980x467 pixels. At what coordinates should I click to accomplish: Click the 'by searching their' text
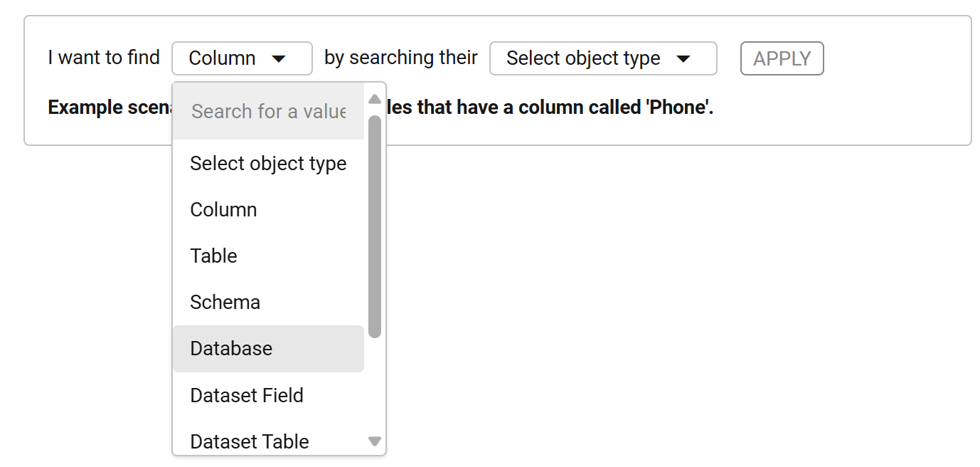(400, 58)
